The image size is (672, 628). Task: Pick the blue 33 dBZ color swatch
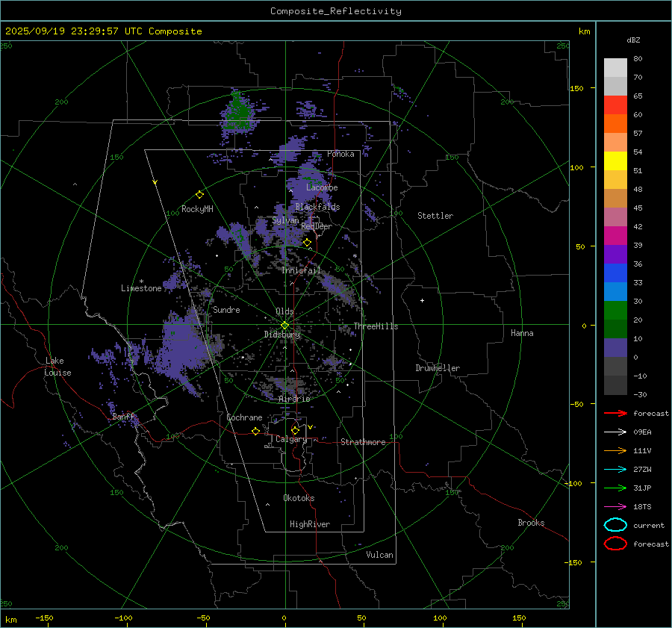(x=615, y=292)
